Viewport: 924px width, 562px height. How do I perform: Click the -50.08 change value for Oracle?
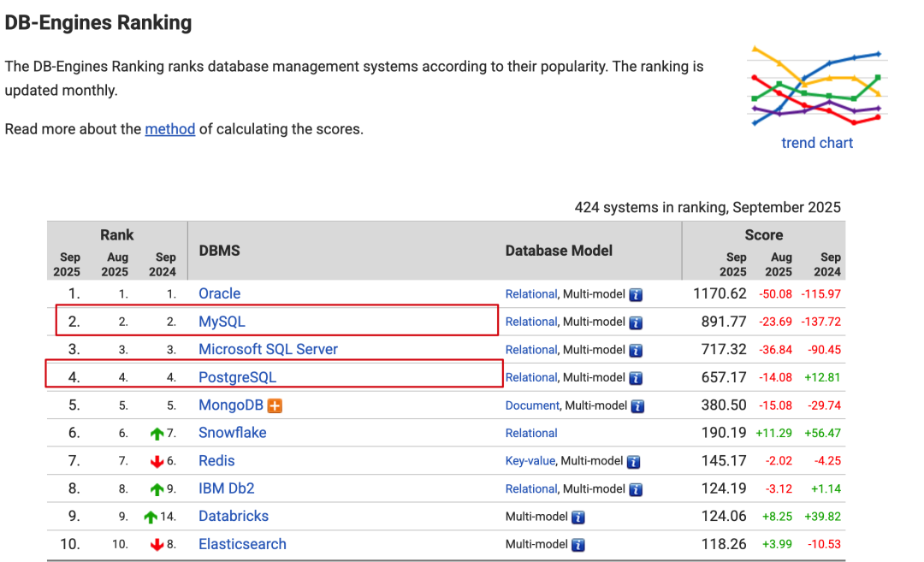point(775,294)
